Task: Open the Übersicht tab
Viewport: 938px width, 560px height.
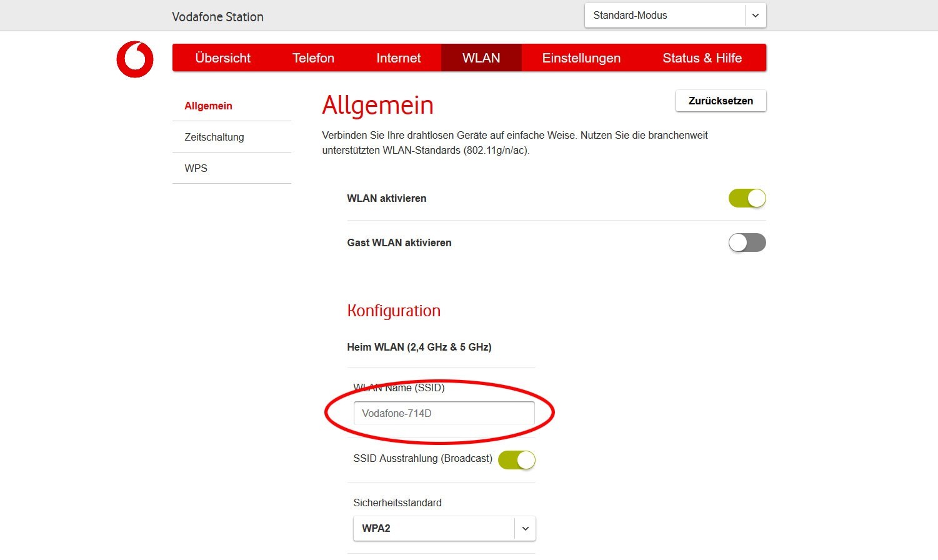Action: tap(222, 58)
